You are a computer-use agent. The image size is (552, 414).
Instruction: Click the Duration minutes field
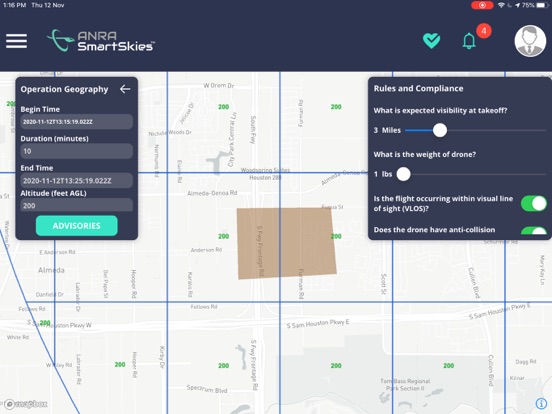click(x=77, y=151)
